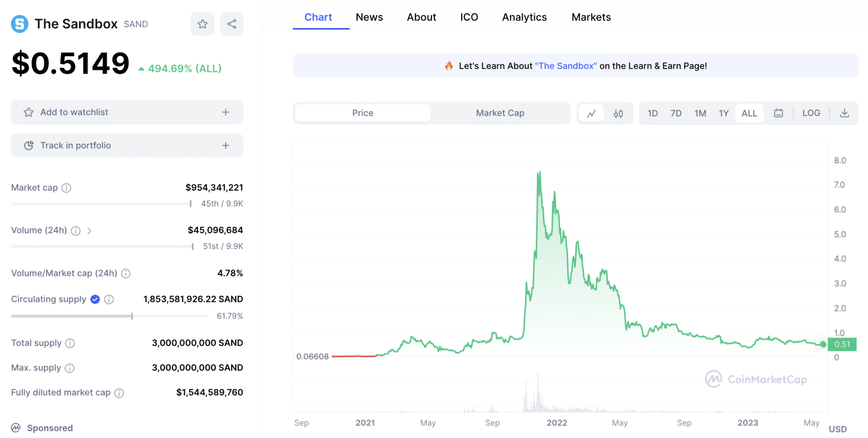The height and width of the screenshot is (438, 868).
Task: Select the line chart view icon
Action: point(591,113)
